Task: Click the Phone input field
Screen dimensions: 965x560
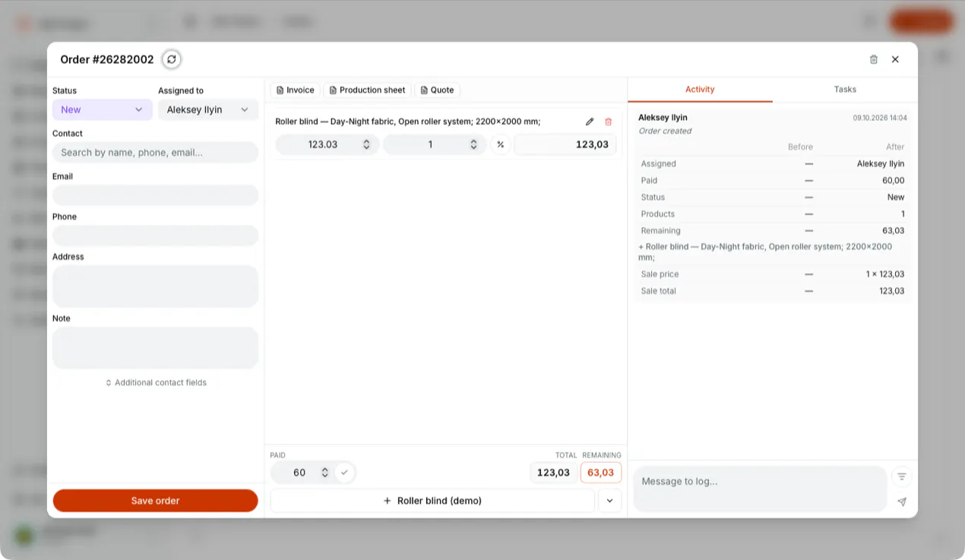Action: tap(156, 236)
